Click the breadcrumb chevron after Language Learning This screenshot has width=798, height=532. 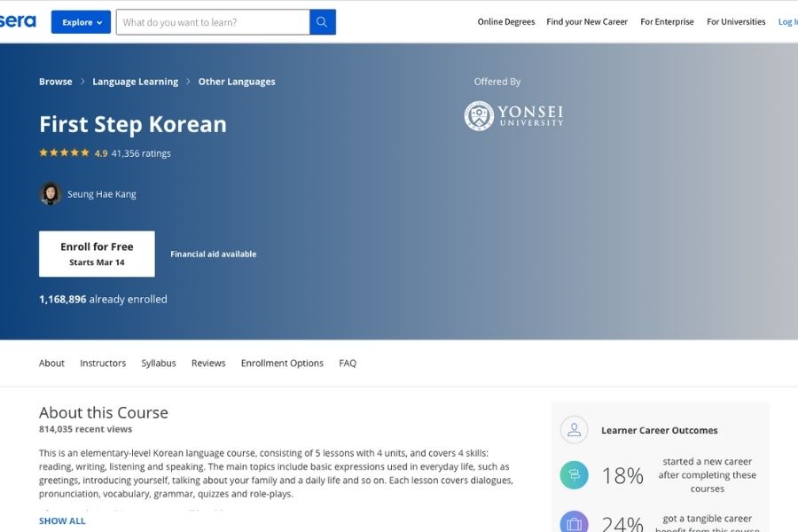(188, 82)
